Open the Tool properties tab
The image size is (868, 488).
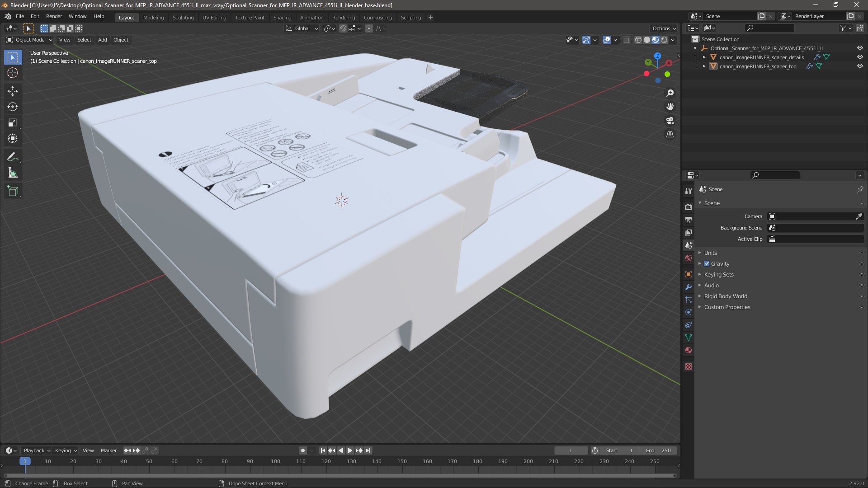tap(689, 191)
